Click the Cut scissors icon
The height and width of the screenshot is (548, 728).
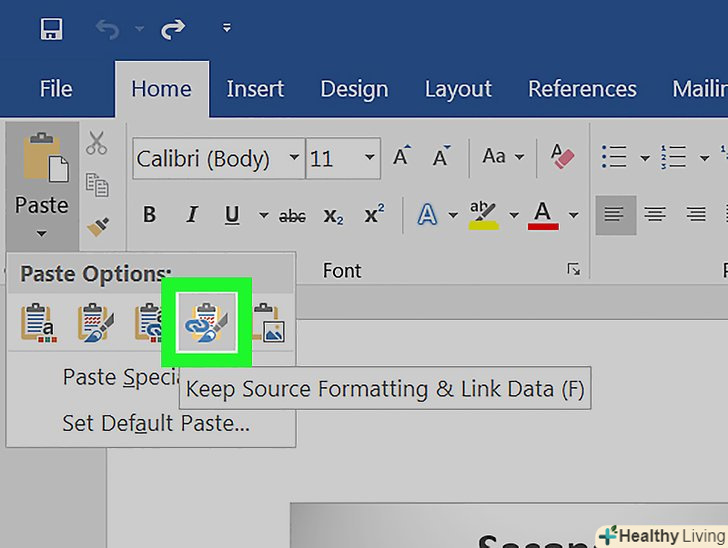click(x=96, y=143)
